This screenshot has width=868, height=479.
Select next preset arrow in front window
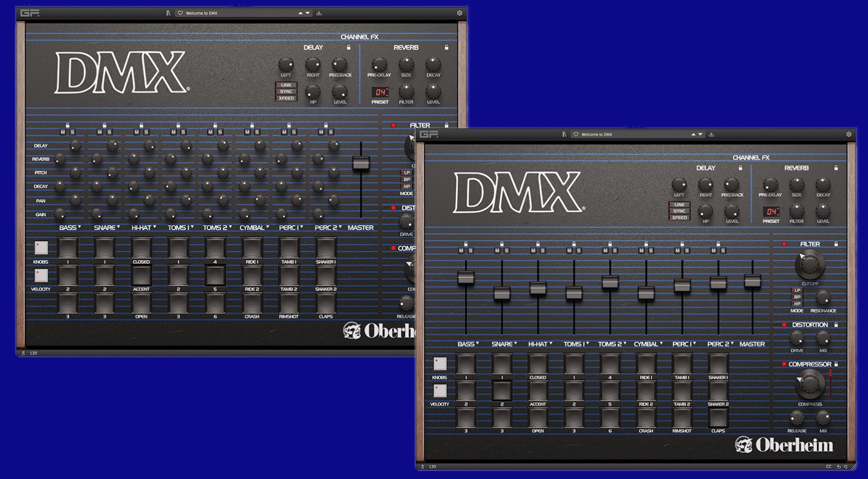(700, 134)
